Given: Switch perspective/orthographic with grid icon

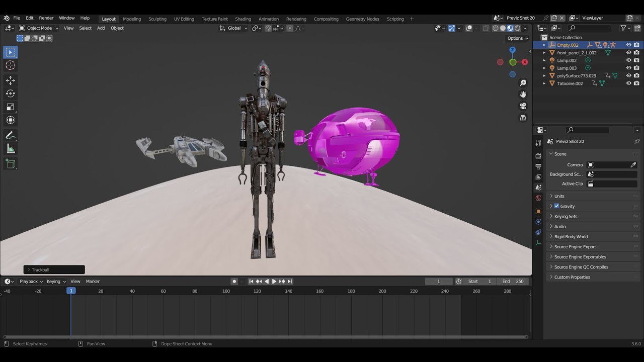Looking at the screenshot, I should pos(523,118).
